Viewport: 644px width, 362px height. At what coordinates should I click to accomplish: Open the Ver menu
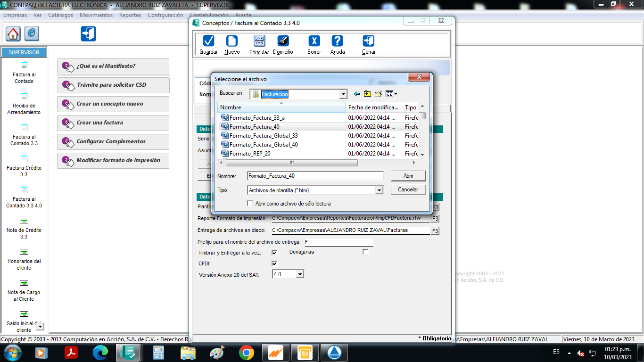coord(38,15)
